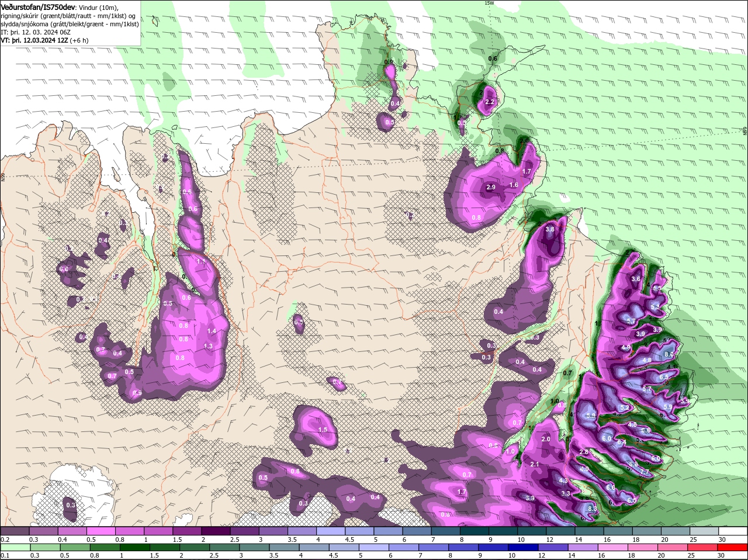748x560 pixels.
Task: Click the map value 2.2 in the north
Action: coord(490,102)
